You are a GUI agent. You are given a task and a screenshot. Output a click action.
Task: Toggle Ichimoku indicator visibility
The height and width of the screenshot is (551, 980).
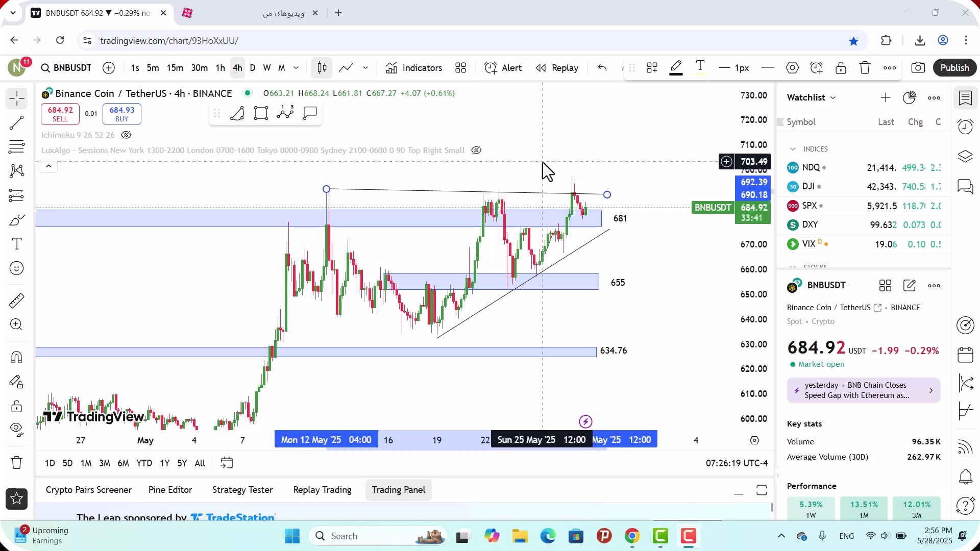tap(126, 135)
